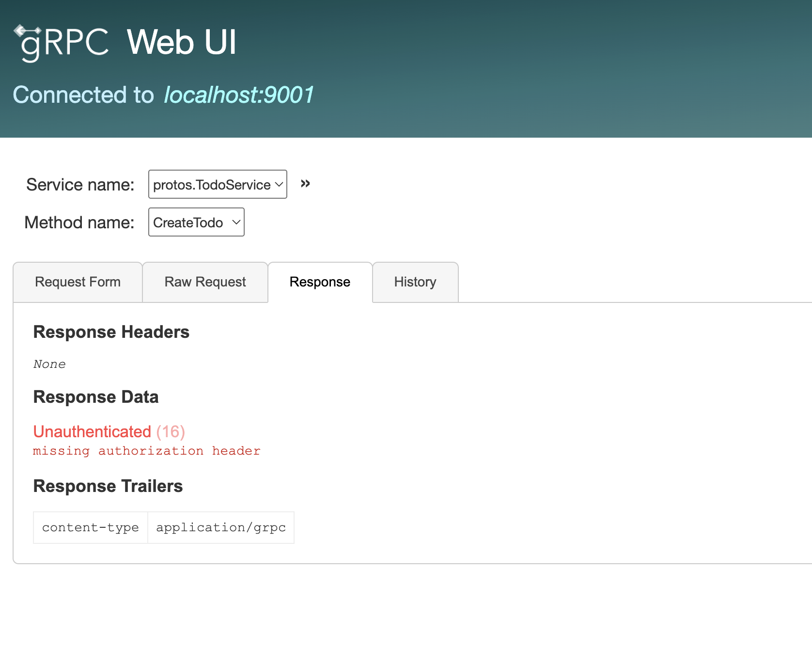
Task: Click the application/grpc trailer value
Action: coord(221,528)
